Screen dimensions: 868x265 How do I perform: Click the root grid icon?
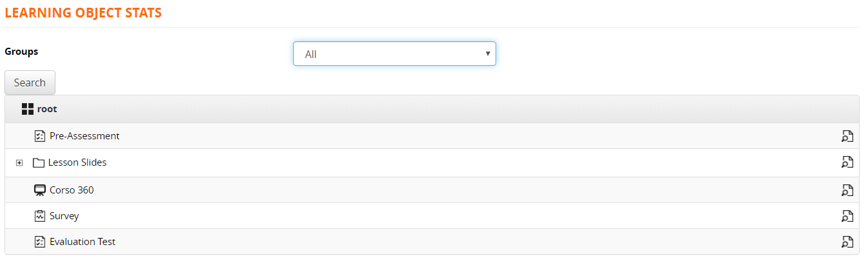point(27,109)
